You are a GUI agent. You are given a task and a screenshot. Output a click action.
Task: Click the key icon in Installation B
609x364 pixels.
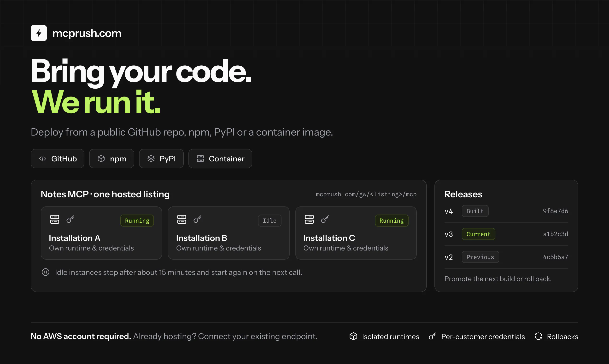point(197,219)
